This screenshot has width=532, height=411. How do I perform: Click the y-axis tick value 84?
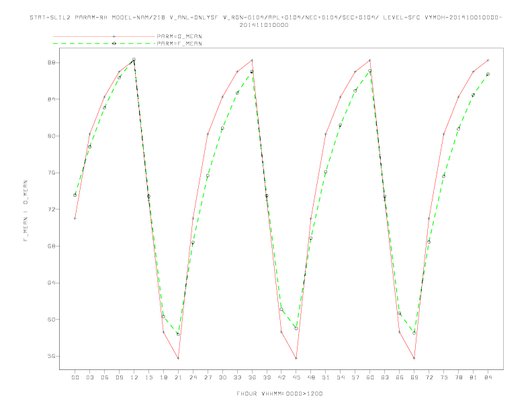tap(51, 99)
